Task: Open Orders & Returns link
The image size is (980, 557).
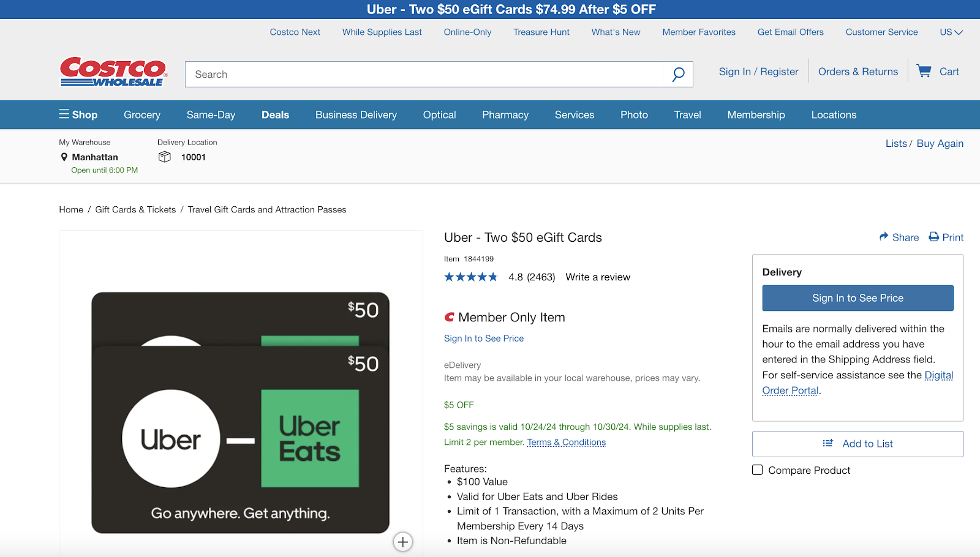Action: 858,72
